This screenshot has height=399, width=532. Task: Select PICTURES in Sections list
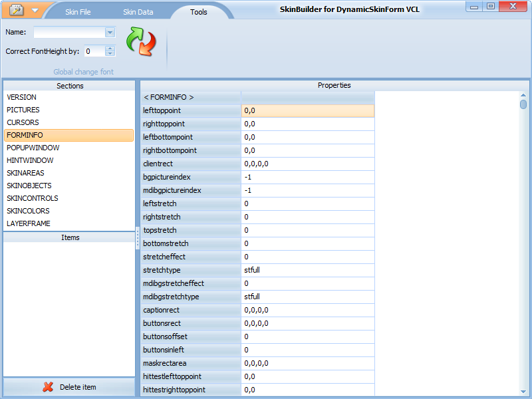click(69, 110)
